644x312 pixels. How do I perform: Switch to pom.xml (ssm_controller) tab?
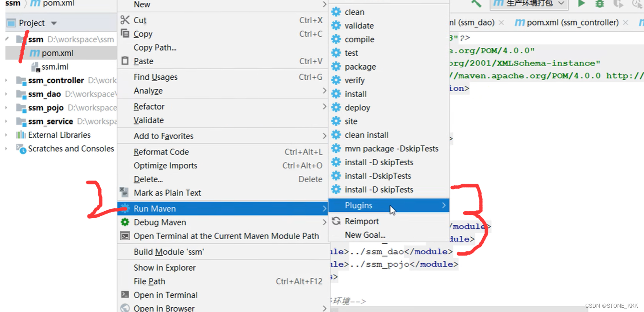[567, 23]
